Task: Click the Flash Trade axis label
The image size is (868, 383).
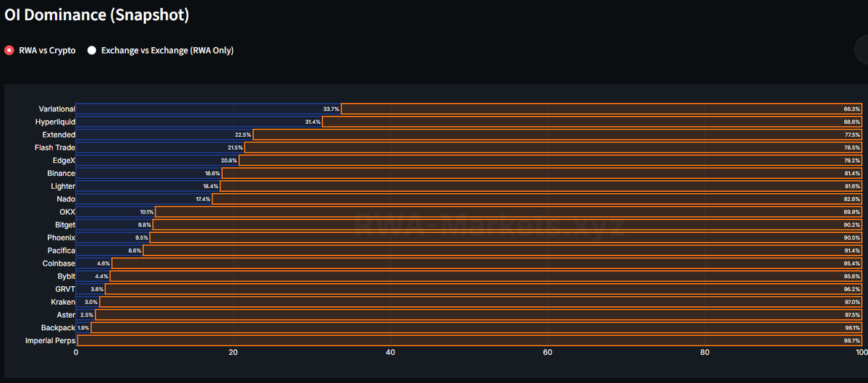Action: pos(55,148)
